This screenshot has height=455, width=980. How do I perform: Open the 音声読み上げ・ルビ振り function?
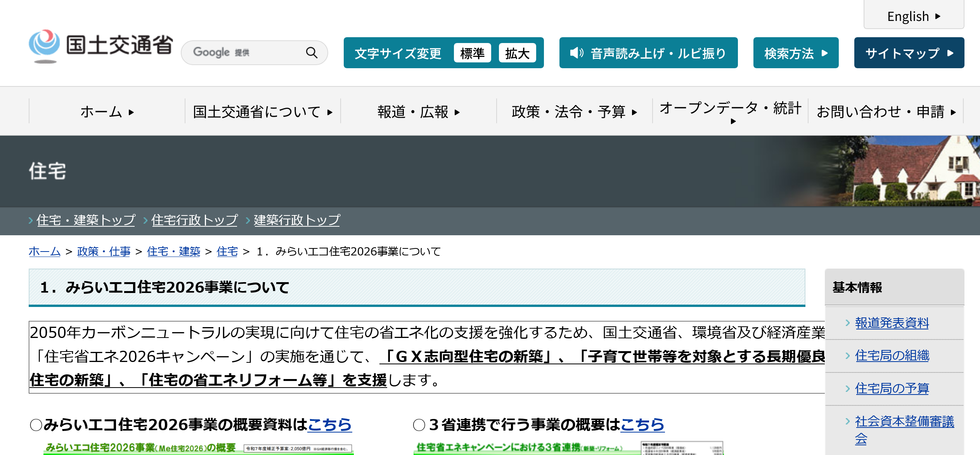click(658, 53)
